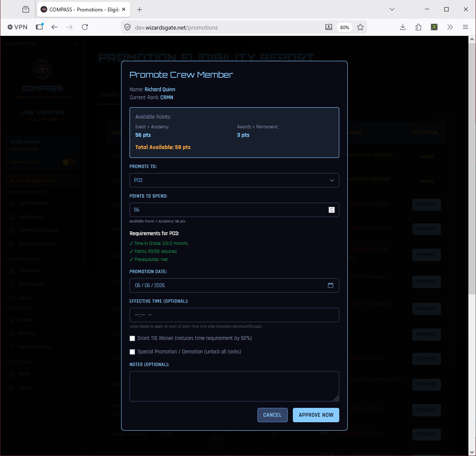Click the Event + Academy 56 pts value

pos(143,135)
